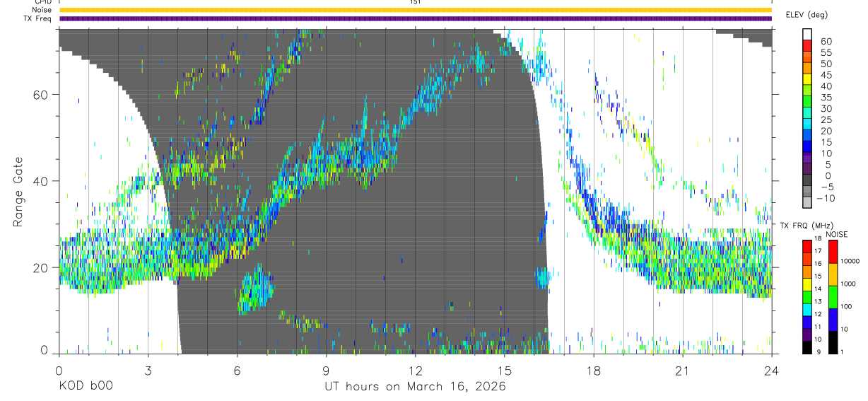The width and height of the screenshot is (868, 401).
Task: Click the TX Freq row label at top left
Action: (38, 18)
